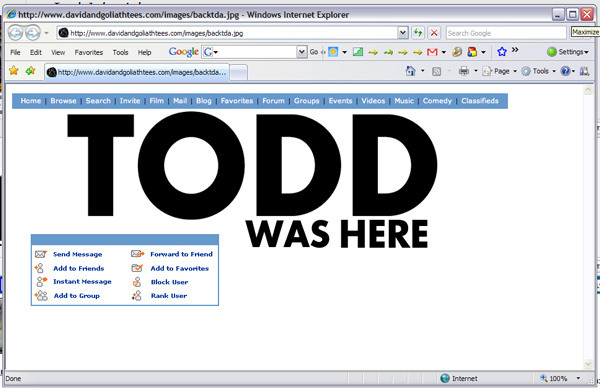Viewport: 600px width, 390px height.
Task: Click the blue Bookmarks star icon
Action: coord(502,51)
